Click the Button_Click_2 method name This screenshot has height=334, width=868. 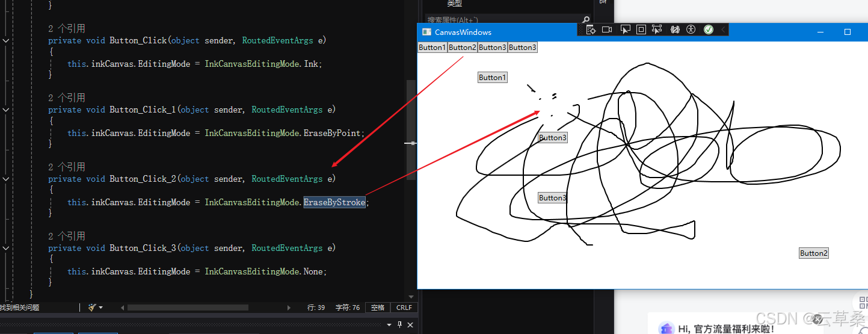coord(143,179)
